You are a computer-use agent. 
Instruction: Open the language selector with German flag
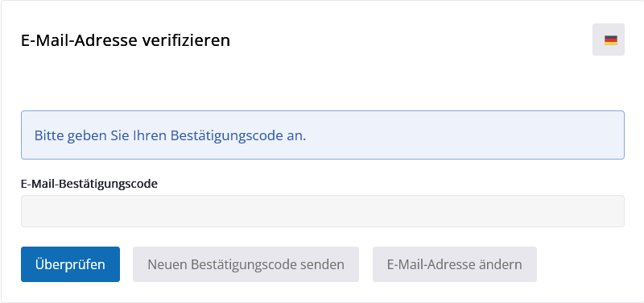[x=609, y=39]
